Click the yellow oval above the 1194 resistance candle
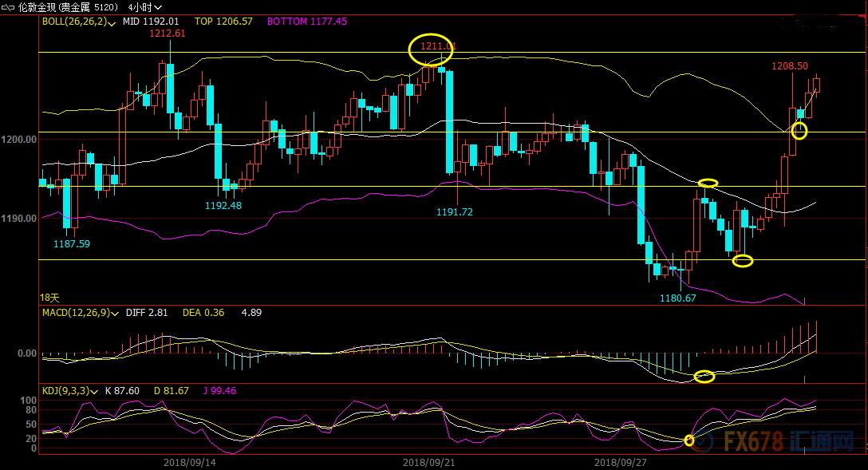868x470 pixels. [x=708, y=184]
